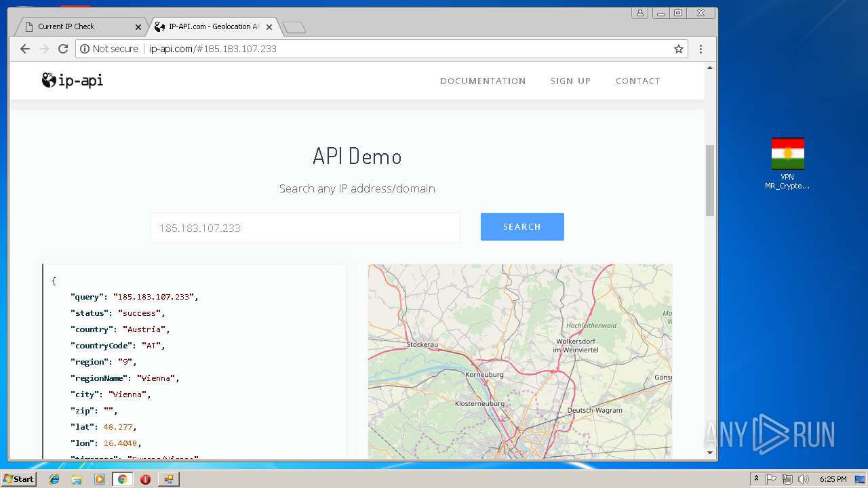The image size is (868, 488).
Task: Click the 6:25 PM taskbar clock
Action: (x=833, y=479)
